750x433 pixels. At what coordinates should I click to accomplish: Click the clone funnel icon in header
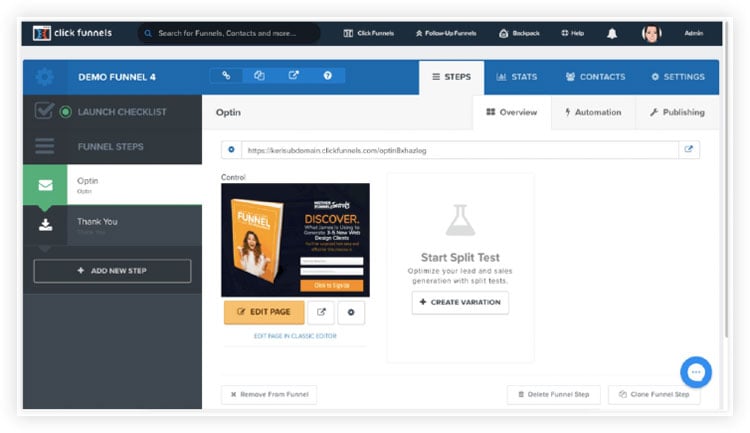pyautogui.click(x=258, y=76)
